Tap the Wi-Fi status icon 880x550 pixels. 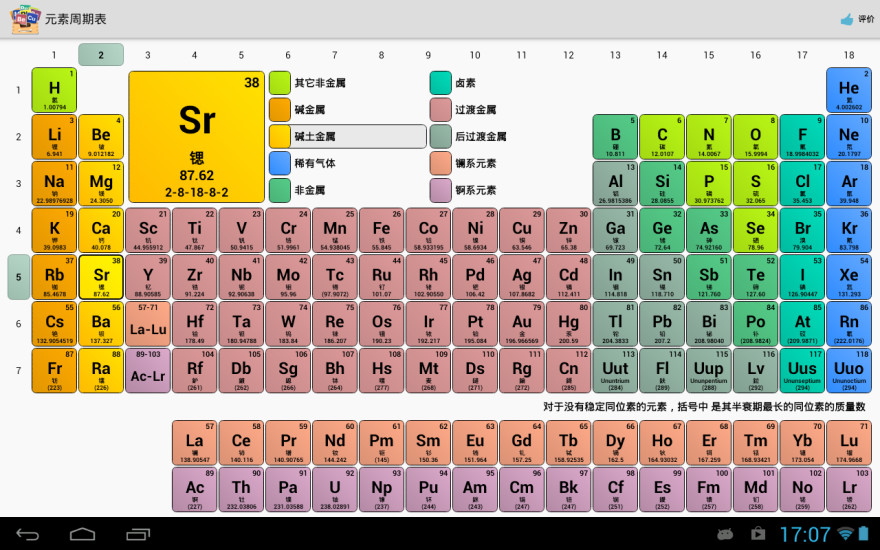point(846,534)
